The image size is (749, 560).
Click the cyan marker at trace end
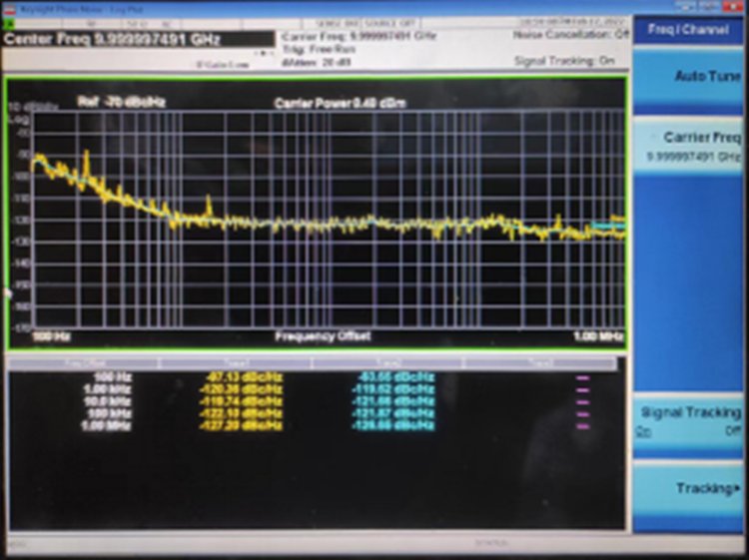coord(608,227)
